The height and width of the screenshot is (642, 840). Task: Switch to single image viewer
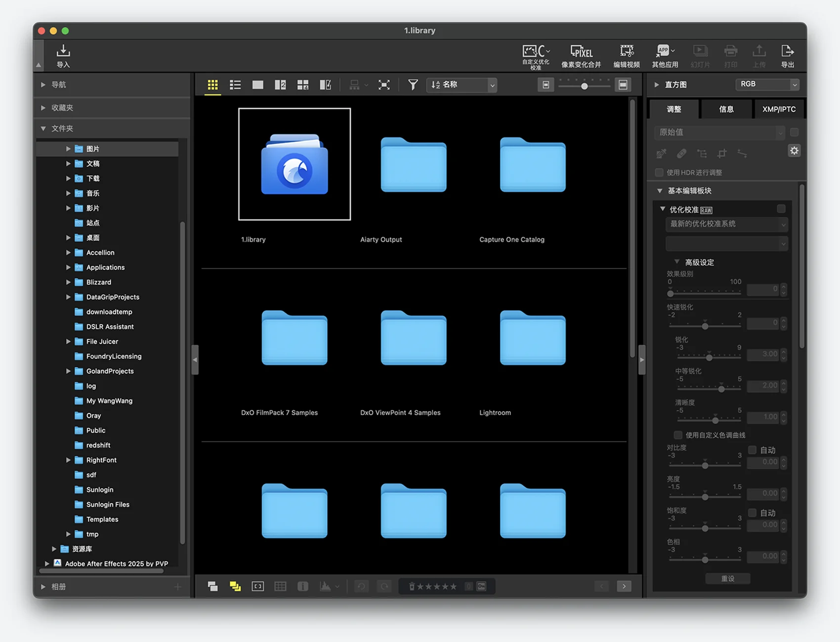click(x=257, y=85)
